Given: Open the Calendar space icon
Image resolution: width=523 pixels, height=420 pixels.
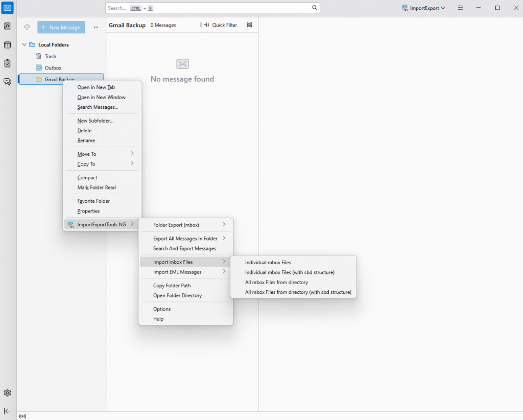Looking at the screenshot, I should tap(7, 44).
